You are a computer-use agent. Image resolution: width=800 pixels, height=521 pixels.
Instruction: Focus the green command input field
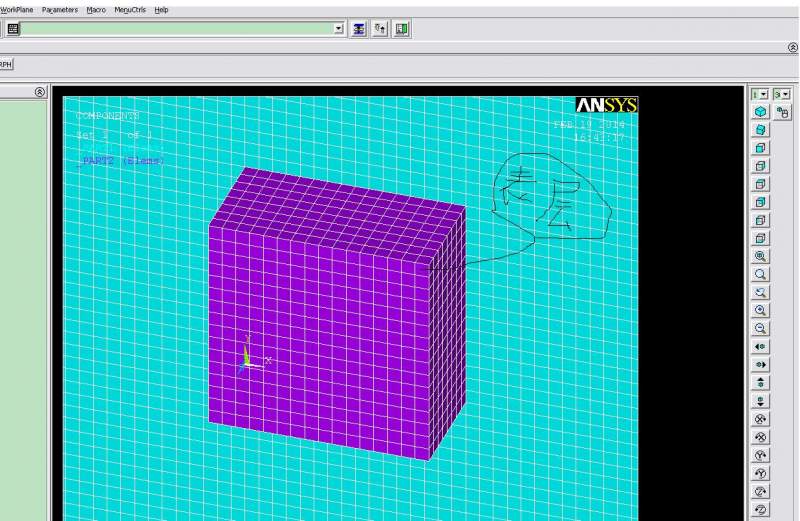pyautogui.click(x=177, y=29)
